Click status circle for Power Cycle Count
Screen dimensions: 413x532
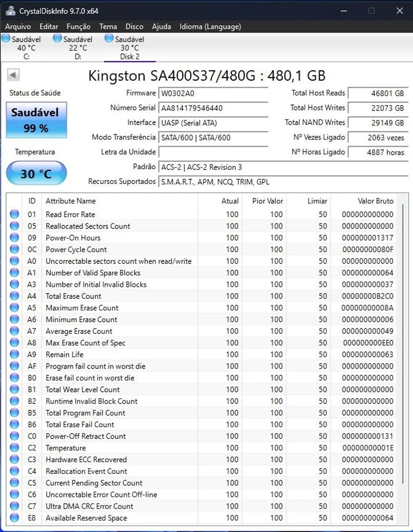(x=15, y=249)
